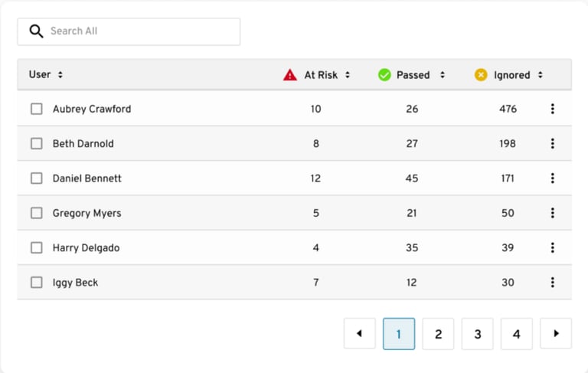Viewport: 588px width, 373px height.
Task: Open the kebab menu for Daniel Bennett
Action: click(x=552, y=178)
